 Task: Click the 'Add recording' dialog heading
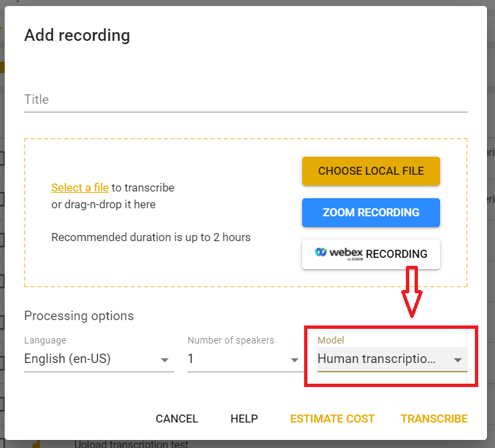coord(77,35)
